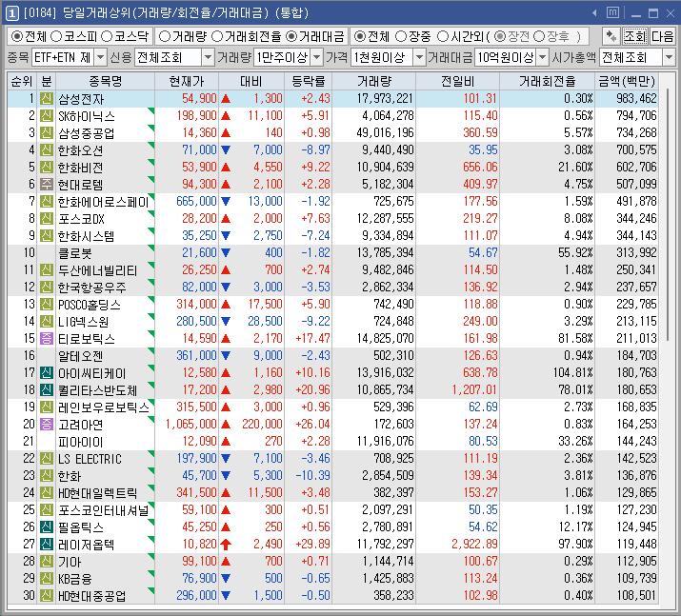Click the M icon in title bar
The height and width of the screenshot is (616, 681).
coord(612,13)
